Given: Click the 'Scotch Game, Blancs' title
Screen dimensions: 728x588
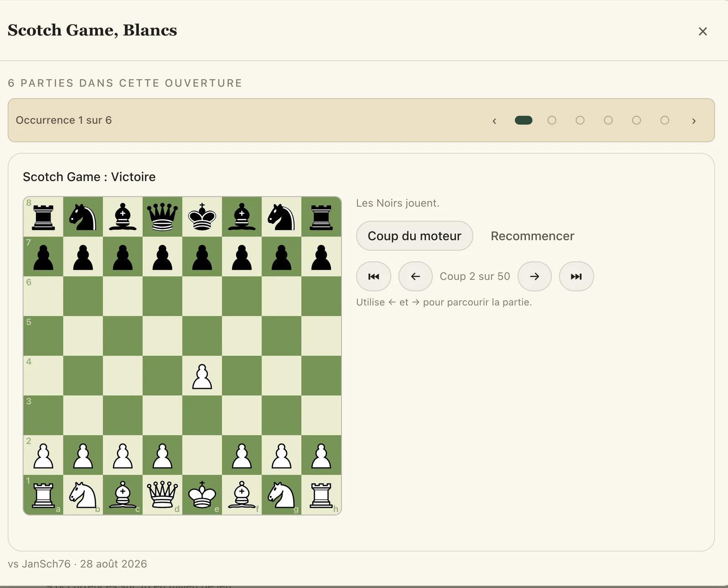Looking at the screenshot, I should (92, 30).
